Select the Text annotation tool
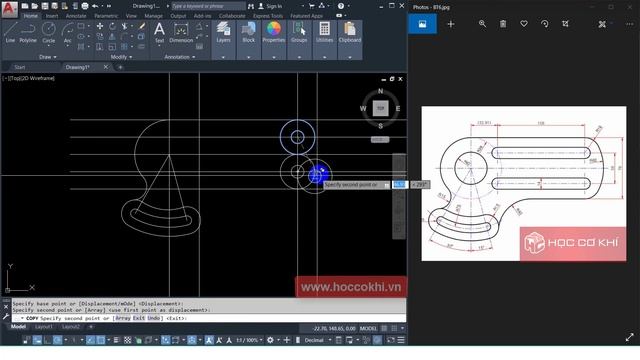This screenshot has width=640, height=360. (x=159, y=33)
